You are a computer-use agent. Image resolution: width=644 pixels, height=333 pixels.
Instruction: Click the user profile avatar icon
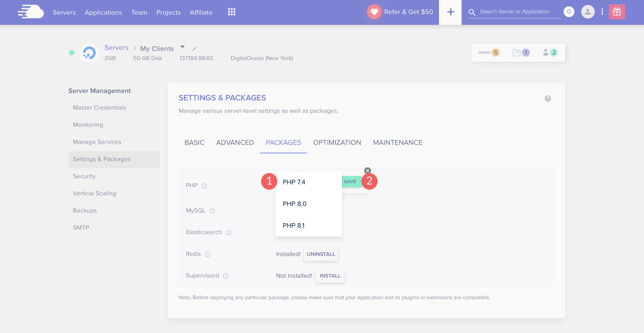pyautogui.click(x=588, y=12)
